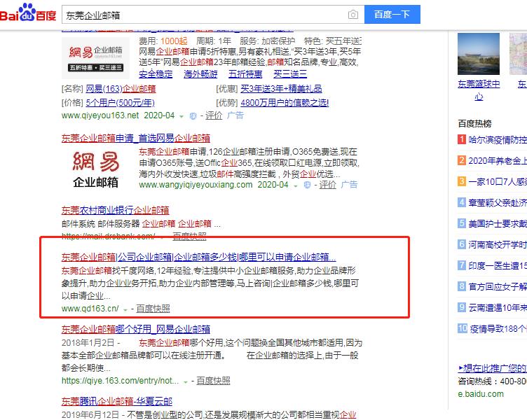Open 网易(163)企业邮箱 name link
Viewport: 527px width, 420px height.
click(x=121, y=89)
